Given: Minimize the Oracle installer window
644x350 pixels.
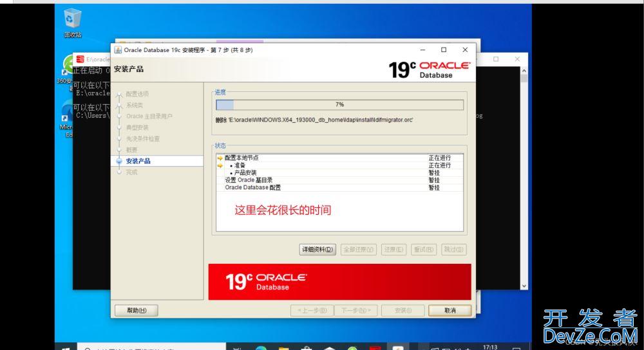Looking at the screenshot, I should click(422, 50).
